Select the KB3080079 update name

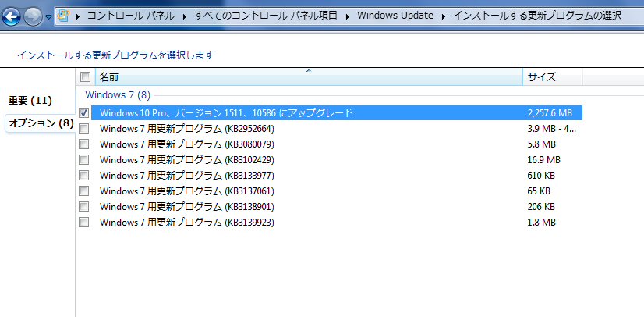(x=187, y=144)
